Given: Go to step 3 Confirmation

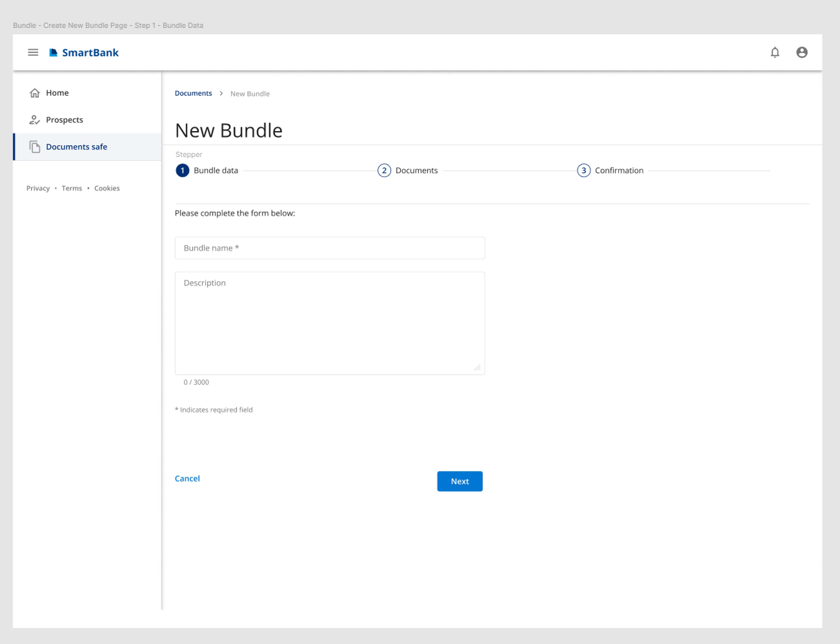Looking at the screenshot, I should point(611,170).
